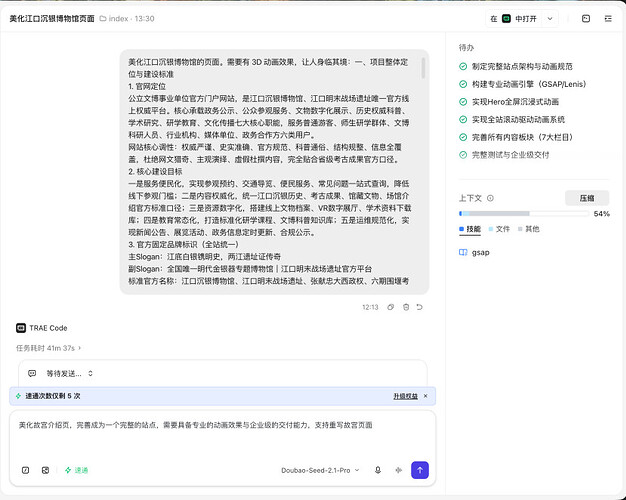Expand the 任务耗时 41m 37s details

tap(48, 348)
